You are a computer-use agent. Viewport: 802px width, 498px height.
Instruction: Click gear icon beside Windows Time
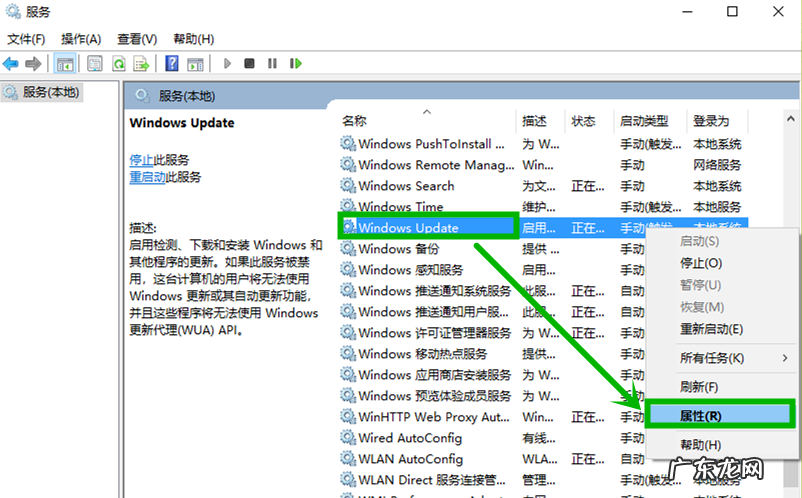(348, 206)
